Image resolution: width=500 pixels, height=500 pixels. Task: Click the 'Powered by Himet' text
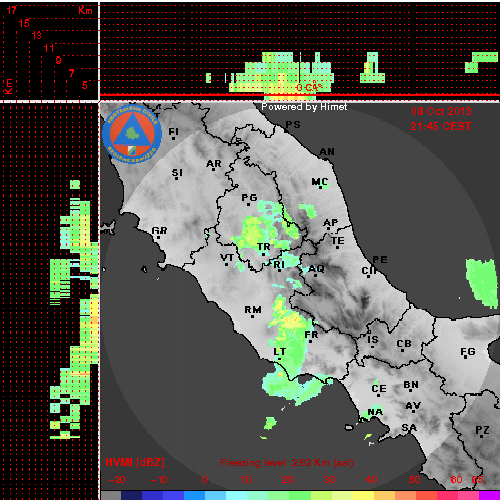tap(304, 107)
